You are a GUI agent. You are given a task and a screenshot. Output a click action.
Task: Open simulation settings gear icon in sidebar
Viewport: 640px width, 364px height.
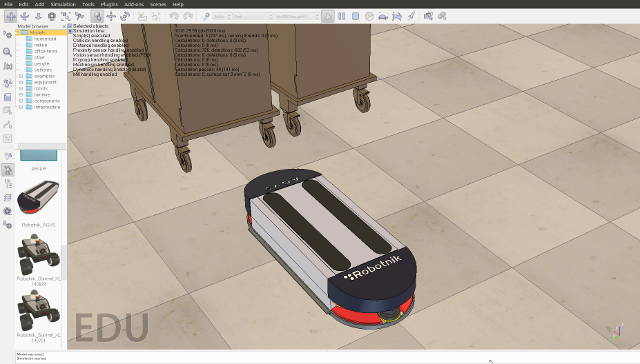click(7, 35)
